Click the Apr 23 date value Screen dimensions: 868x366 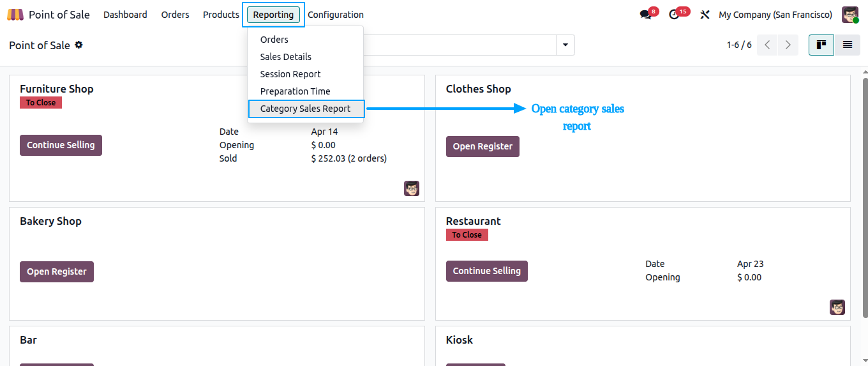[751, 264]
